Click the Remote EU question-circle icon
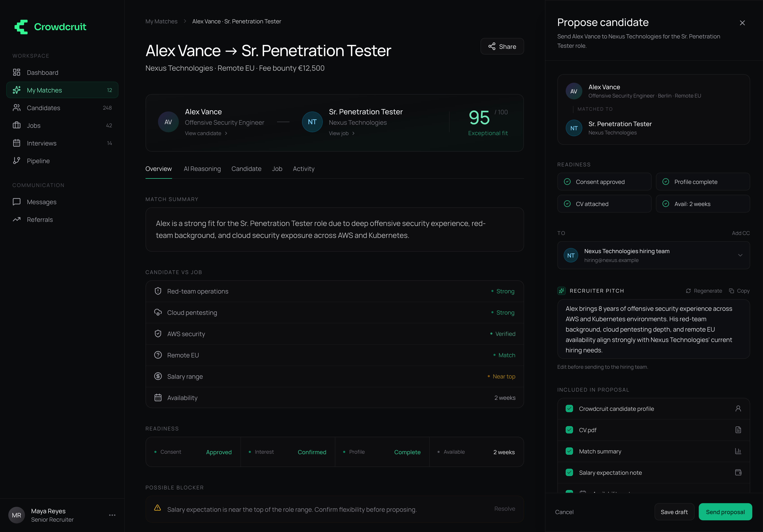 click(x=158, y=355)
